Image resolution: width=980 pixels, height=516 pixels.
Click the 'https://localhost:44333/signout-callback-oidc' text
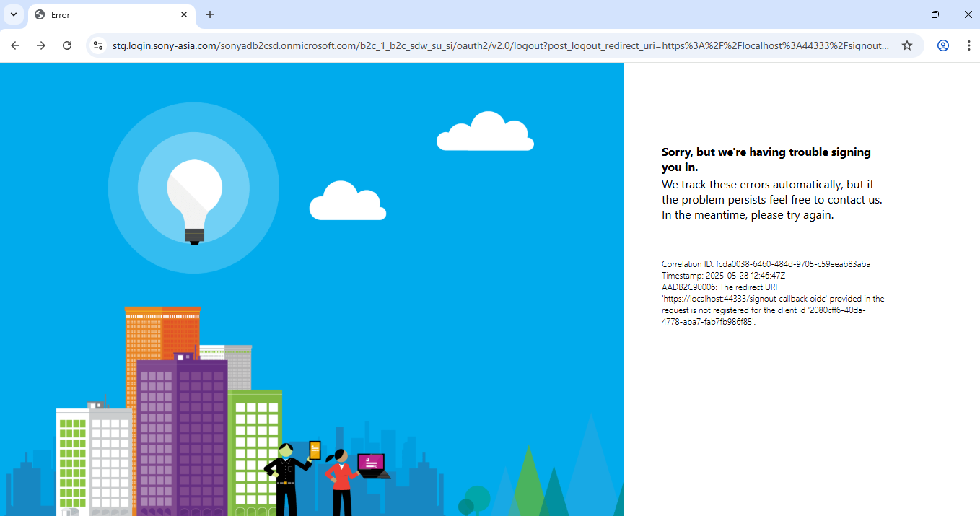coord(744,299)
